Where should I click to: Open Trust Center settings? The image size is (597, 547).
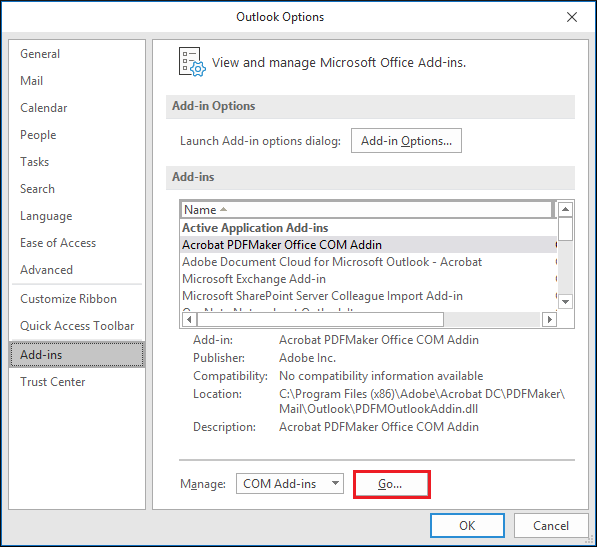(x=77, y=382)
